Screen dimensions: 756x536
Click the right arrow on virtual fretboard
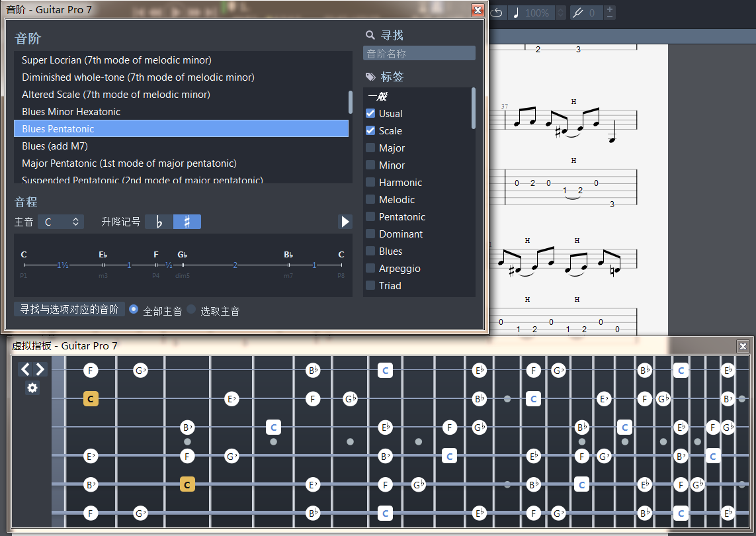coord(40,369)
